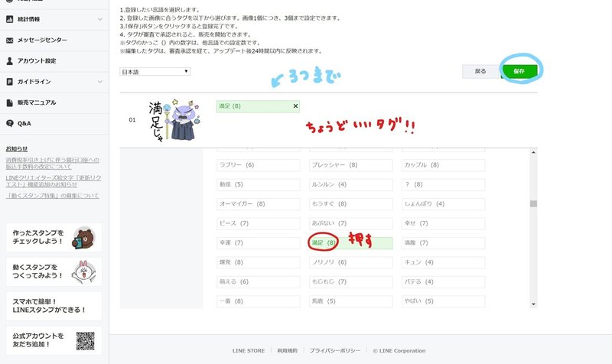Select the やばい (5) tag

[x=444, y=301]
